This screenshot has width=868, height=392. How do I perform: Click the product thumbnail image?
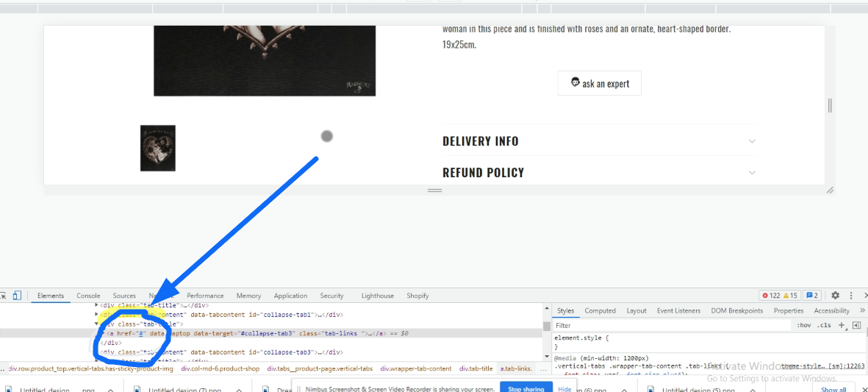coord(158,148)
